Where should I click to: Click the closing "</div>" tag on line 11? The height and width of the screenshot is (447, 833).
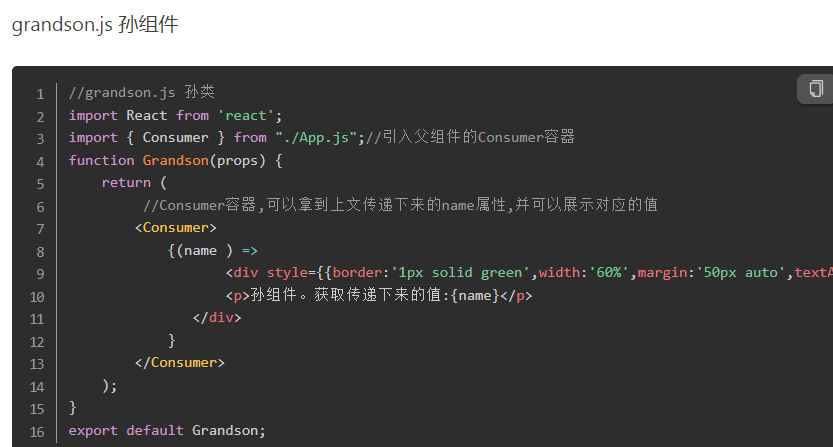(217, 318)
